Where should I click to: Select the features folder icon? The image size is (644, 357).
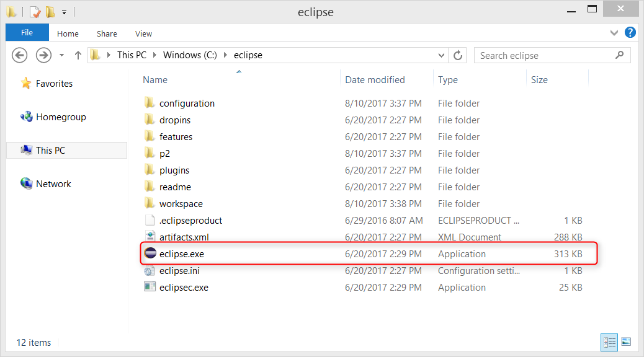[x=150, y=136]
